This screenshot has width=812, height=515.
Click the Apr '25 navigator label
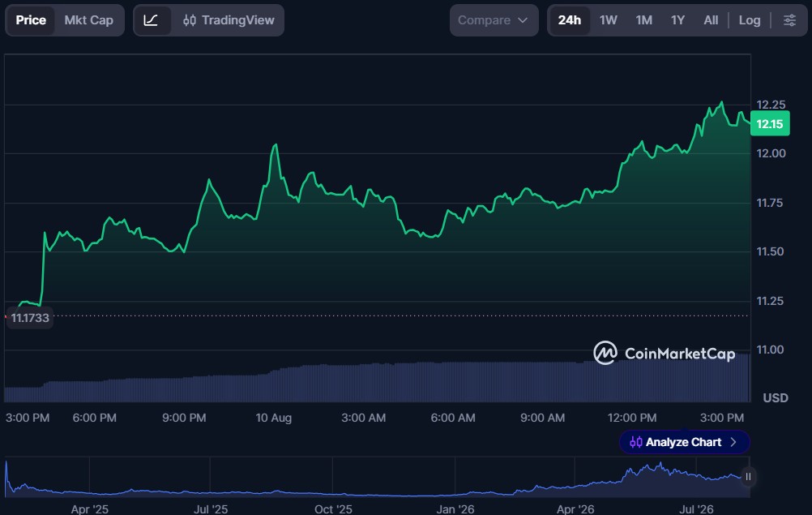click(90, 509)
